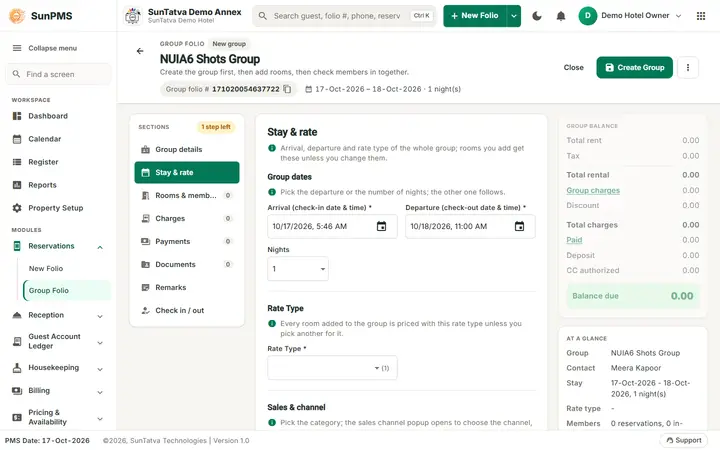Screen dimensions: 720x450
Task: Expand the Pricing & Availability section
Action: (x=100, y=419)
